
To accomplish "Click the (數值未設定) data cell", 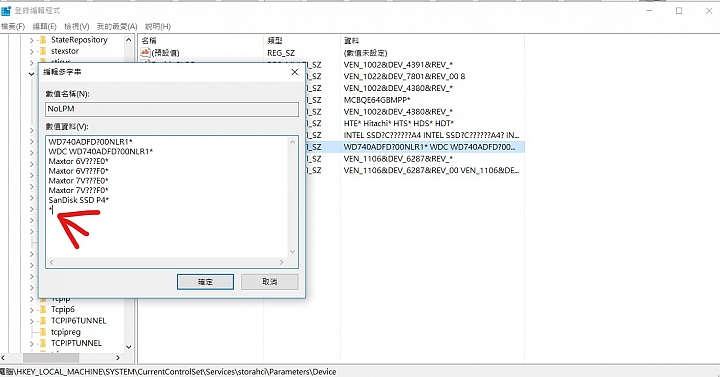I will (366, 53).
